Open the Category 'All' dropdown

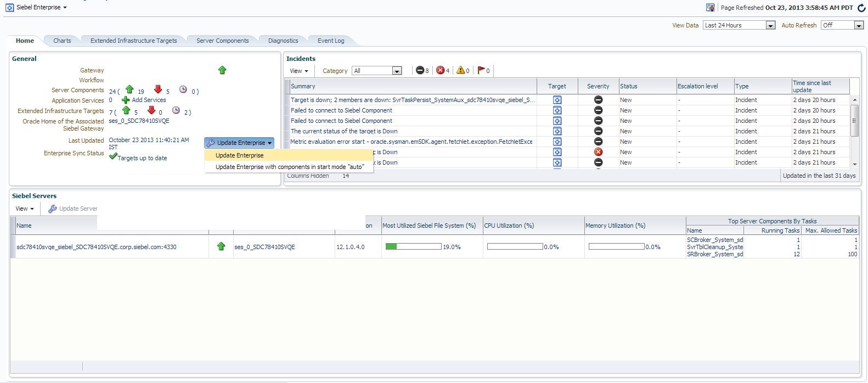coord(377,71)
